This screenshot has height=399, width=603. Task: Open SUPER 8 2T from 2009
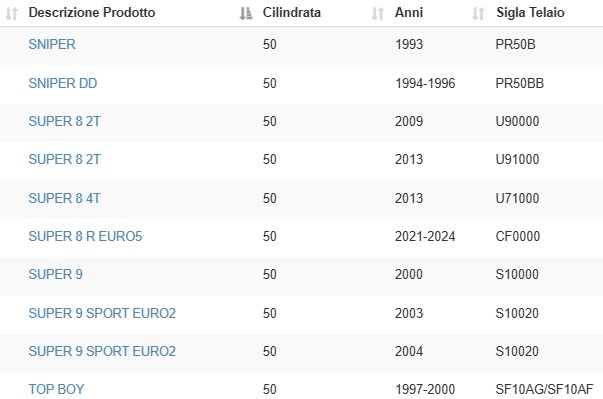(64, 121)
